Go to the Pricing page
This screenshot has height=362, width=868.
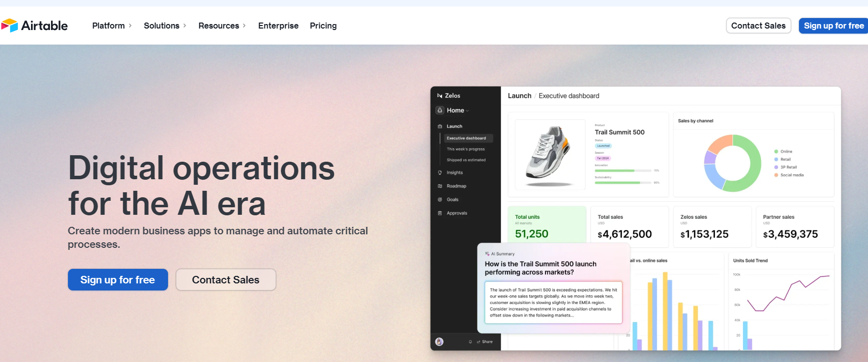[323, 26]
